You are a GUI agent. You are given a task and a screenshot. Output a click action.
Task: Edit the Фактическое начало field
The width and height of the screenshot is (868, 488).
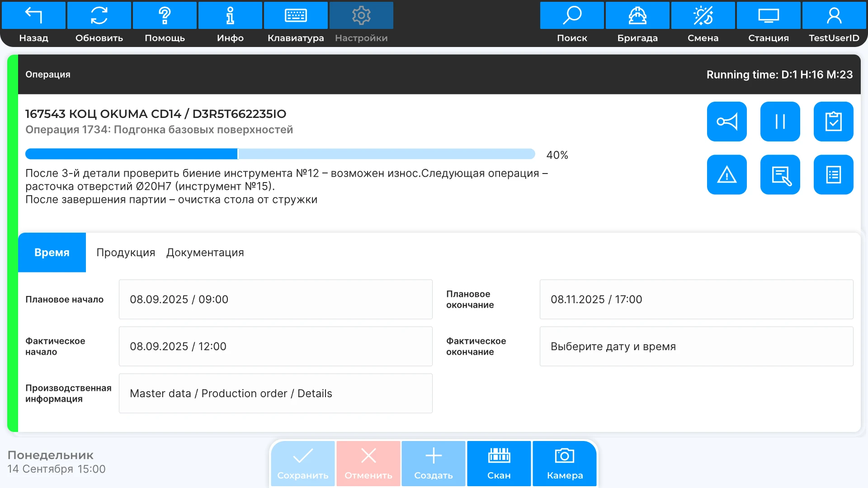tap(276, 347)
